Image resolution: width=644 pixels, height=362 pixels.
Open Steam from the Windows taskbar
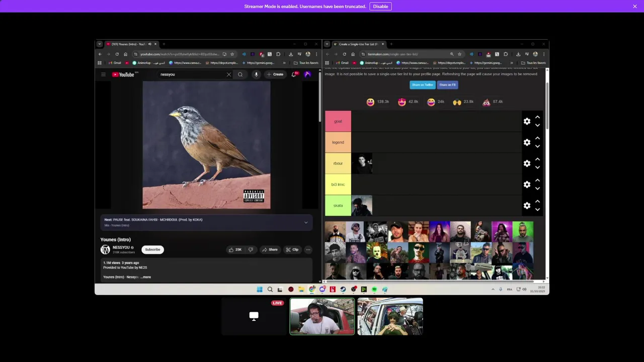343,290
